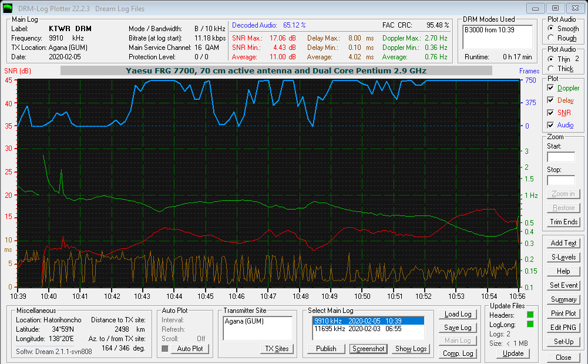This screenshot has width=588, height=364.
Task: Click the 10:52 time label on the axis
Action: click(x=424, y=296)
